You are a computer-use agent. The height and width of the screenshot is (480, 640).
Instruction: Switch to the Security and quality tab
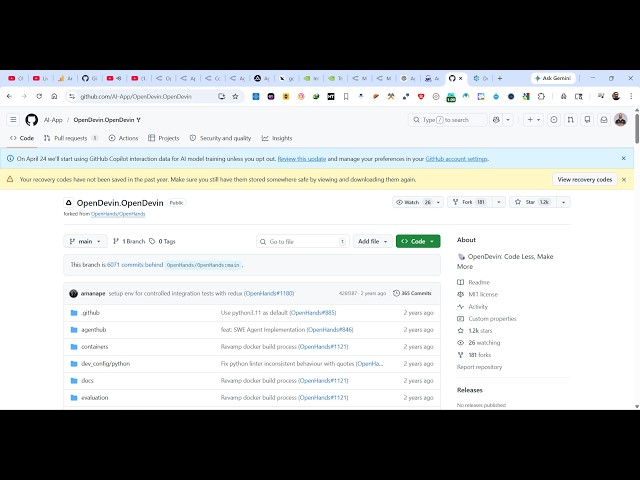pyautogui.click(x=220, y=138)
